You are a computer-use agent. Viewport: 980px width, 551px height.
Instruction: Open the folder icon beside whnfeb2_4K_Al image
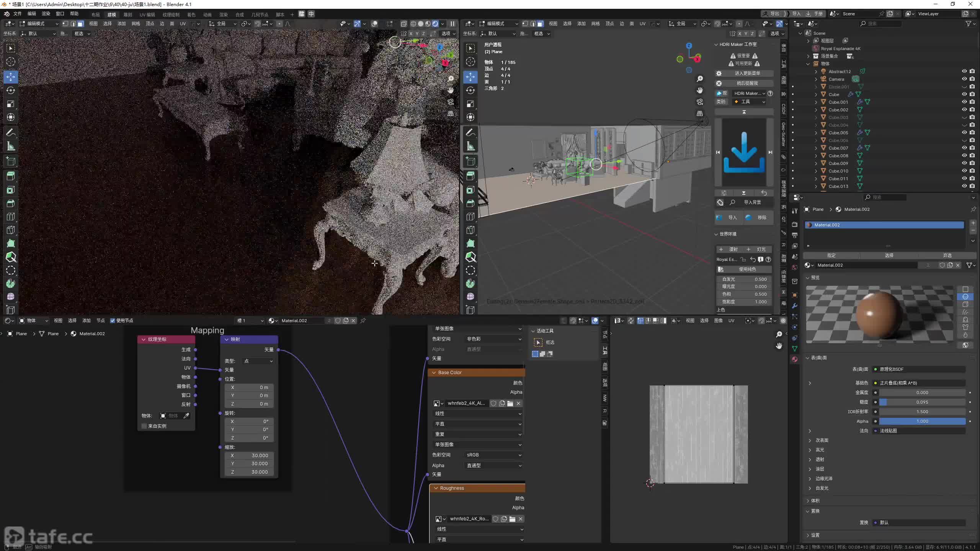510,403
